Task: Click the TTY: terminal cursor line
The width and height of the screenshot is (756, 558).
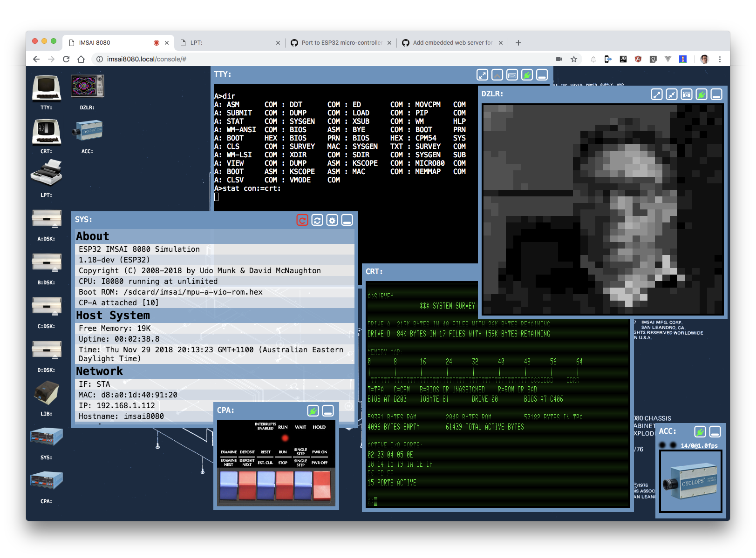Action: [217, 197]
